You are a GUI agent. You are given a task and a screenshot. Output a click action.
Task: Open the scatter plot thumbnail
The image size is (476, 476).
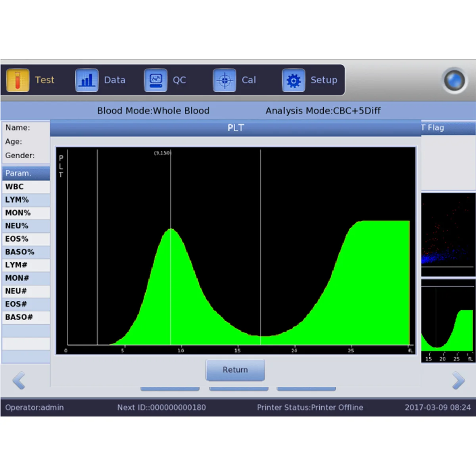click(448, 234)
